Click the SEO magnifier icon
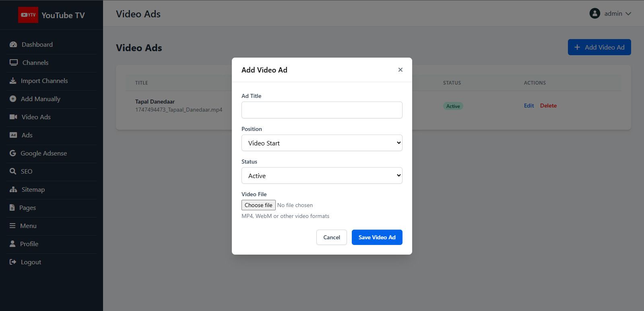 coord(13,172)
